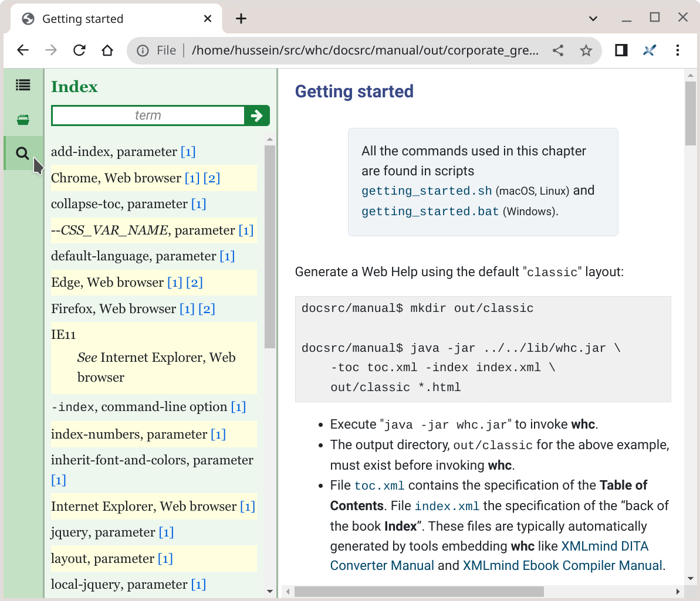The width and height of the screenshot is (700, 601).
Task: Open a new browser tab
Action: (241, 19)
